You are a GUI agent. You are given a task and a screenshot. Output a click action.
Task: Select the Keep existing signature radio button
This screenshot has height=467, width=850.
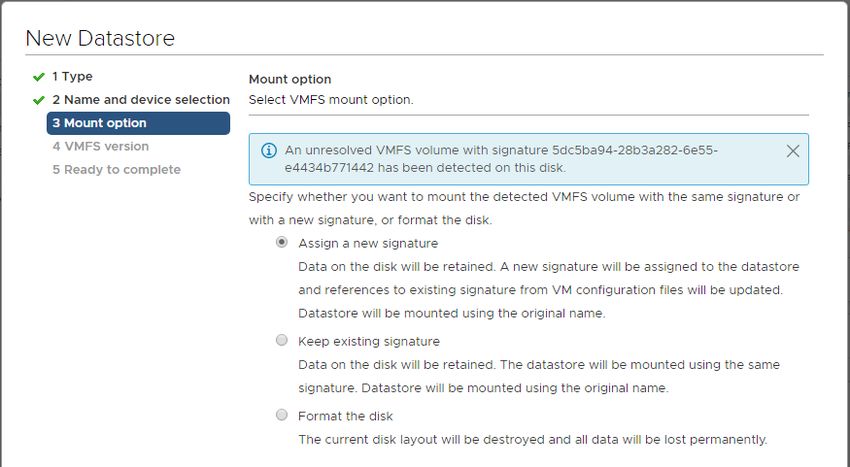point(281,340)
